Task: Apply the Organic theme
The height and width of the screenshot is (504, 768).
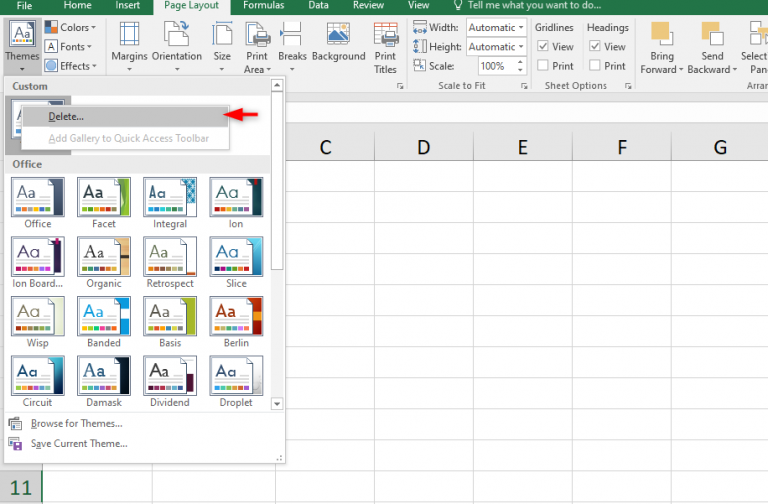Action: [104, 263]
